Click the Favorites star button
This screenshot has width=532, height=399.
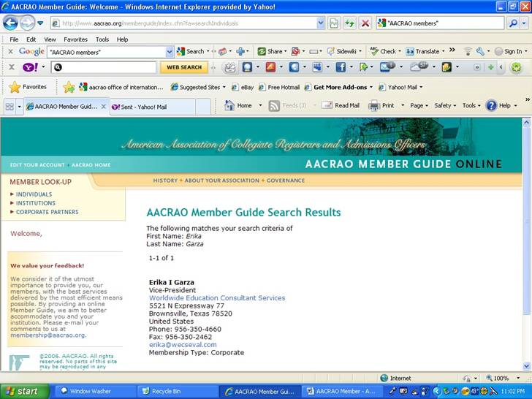tap(28, 87)
